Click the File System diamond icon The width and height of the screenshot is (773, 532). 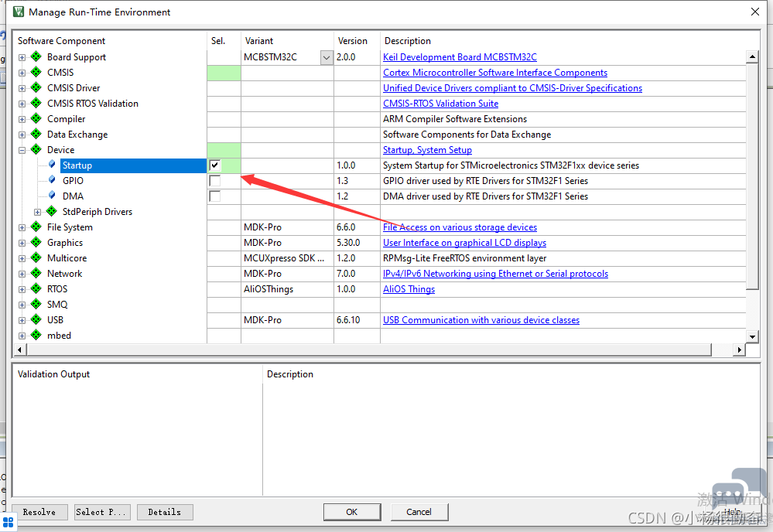point(36,227)
